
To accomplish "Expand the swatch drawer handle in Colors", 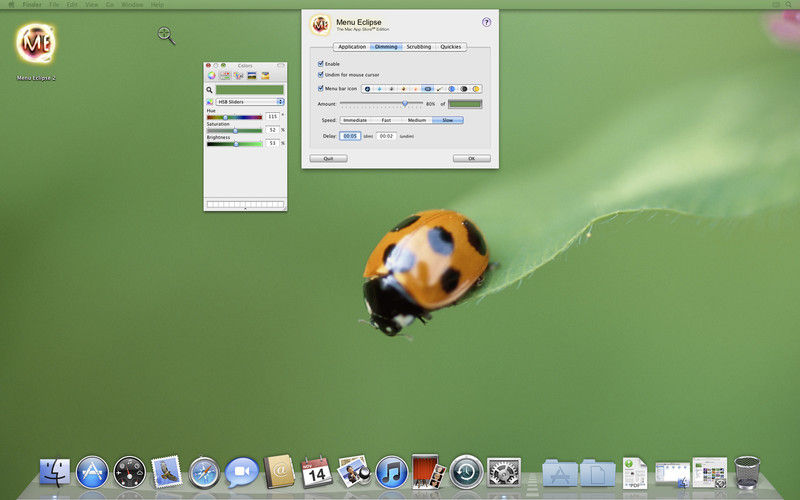I will pos(245,209).
